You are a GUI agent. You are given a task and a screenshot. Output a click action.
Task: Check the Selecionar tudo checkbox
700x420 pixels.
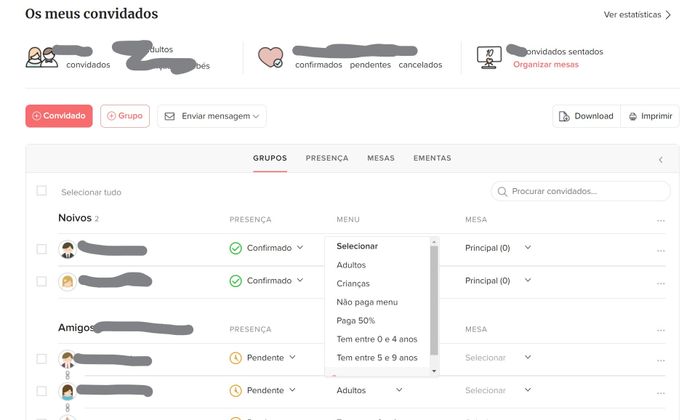click(42, 191)
